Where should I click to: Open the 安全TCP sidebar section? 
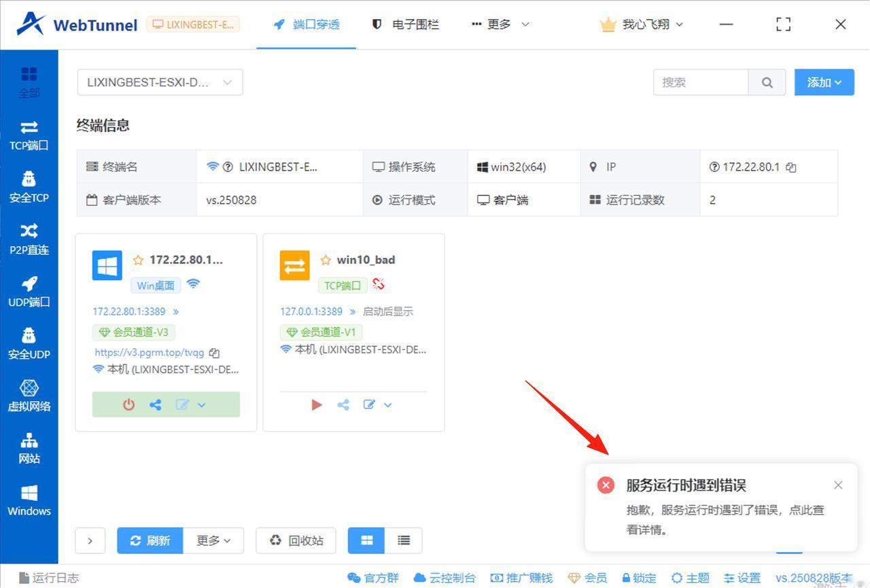(x=29, y=187)
